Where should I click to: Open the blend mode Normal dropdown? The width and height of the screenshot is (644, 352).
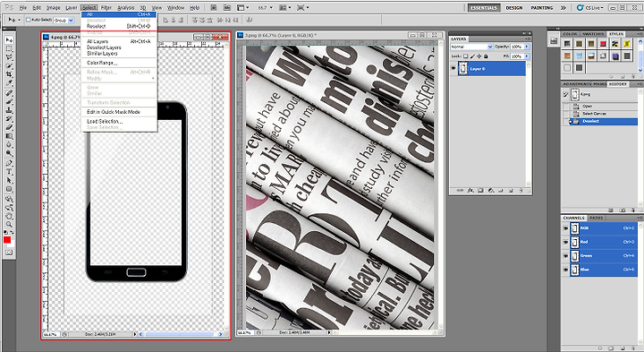[471, 47]
